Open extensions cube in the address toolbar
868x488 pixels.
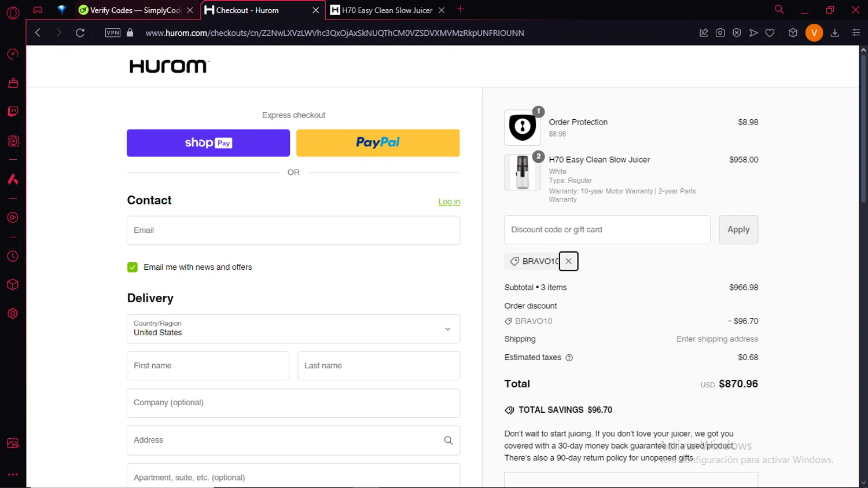pos(793,33)
